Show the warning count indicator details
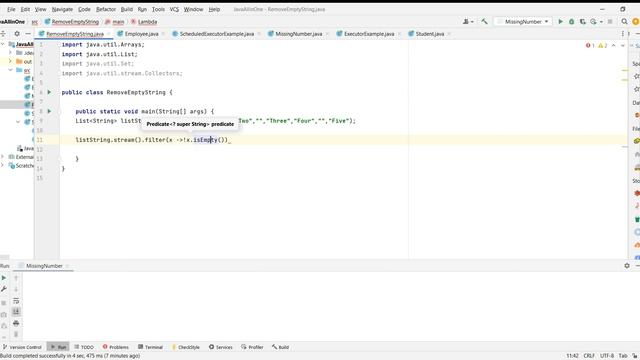640x360 pixels. point(602,45)
